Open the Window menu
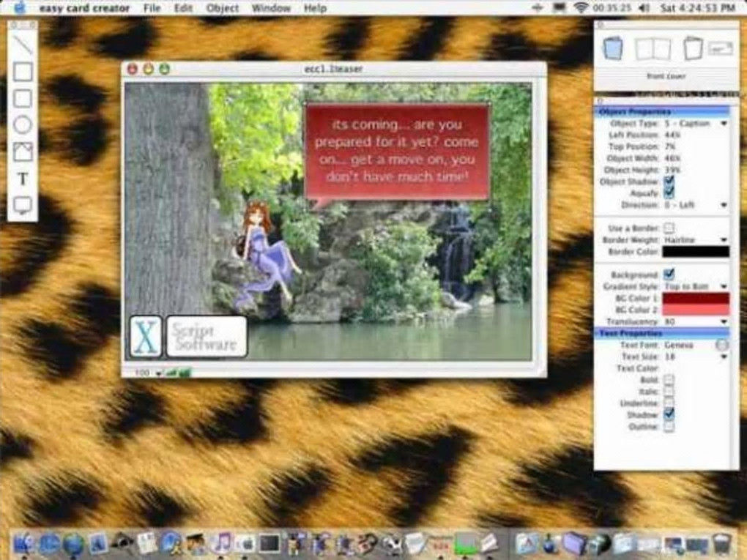 tap(271, 8)
